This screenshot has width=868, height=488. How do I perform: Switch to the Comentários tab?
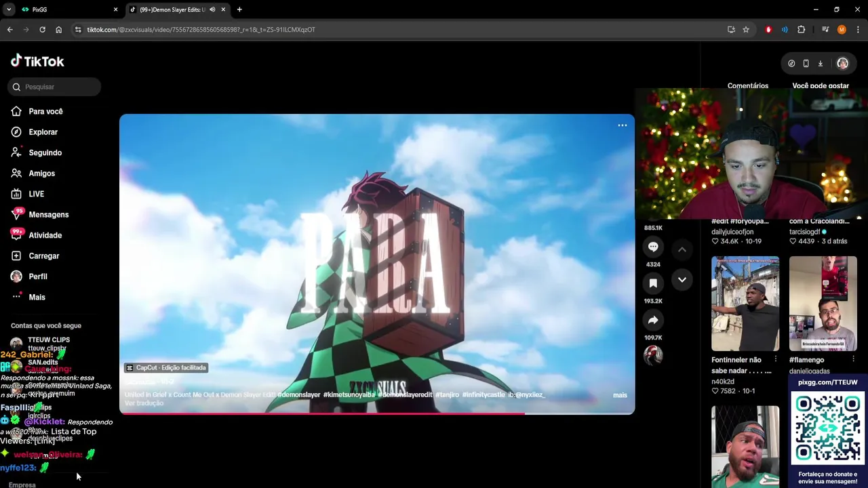[748, 86]
